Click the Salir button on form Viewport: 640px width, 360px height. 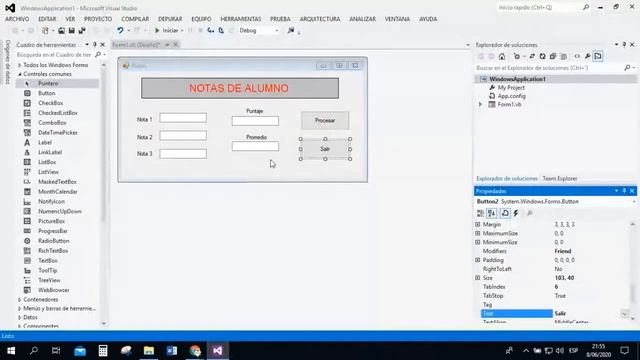[325, 149]
